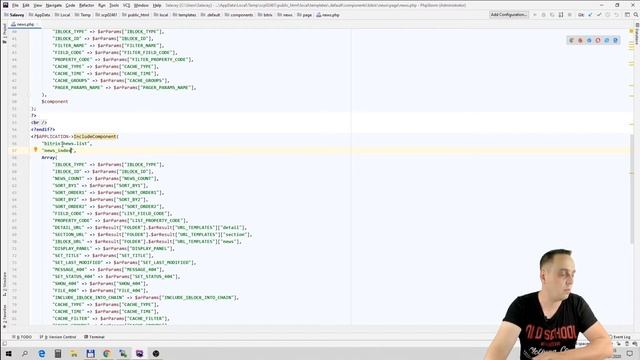640x360 pixels.
Task: Open the Terminal tool window
Action: (94, 337)
